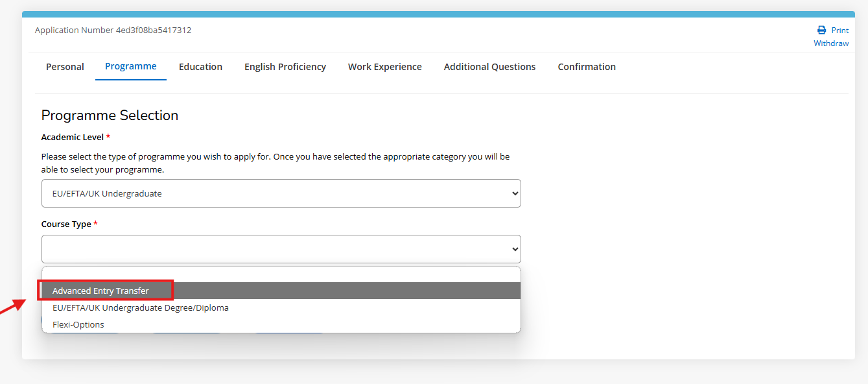The height and width of the screenshot is (384, 868).
Task: Choose EU/EFTA/UK Undergraduate Degree/Diploma option
Action: [141, 307]
